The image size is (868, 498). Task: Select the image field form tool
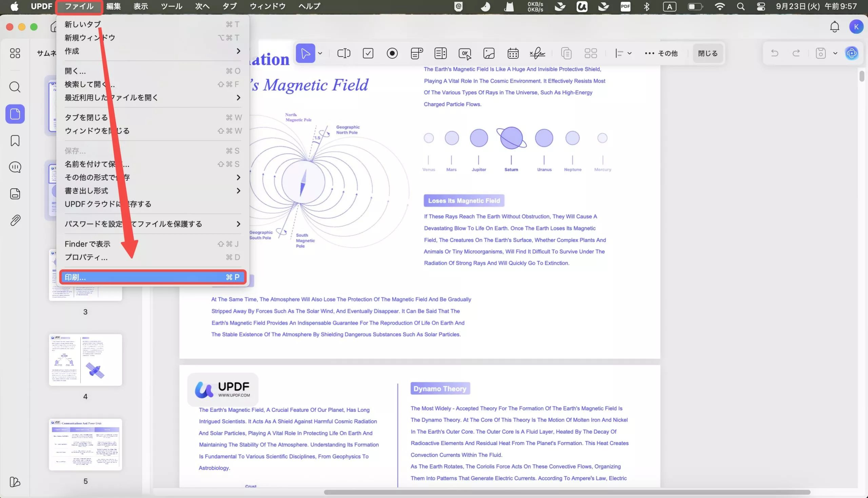(x=489, y=53)
